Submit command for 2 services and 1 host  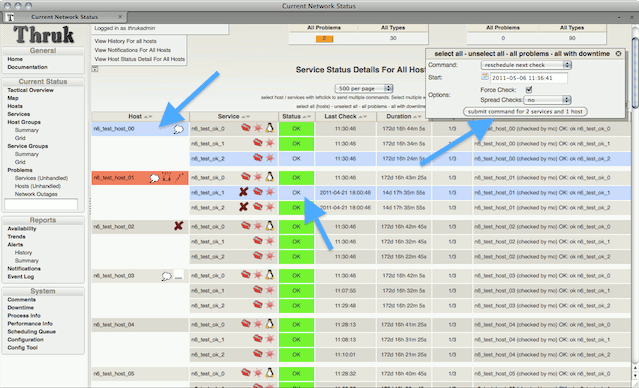(525, 112)
